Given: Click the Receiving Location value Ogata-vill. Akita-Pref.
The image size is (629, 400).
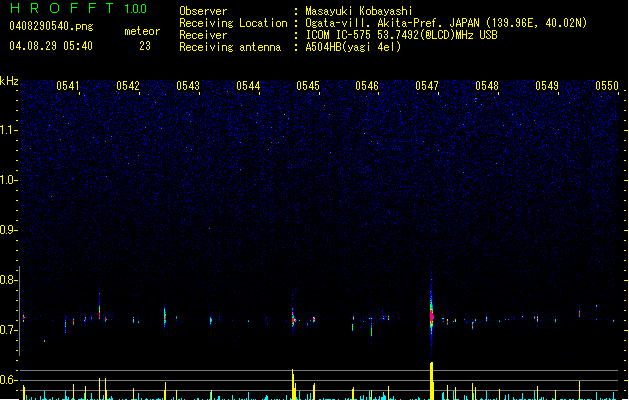Looking at the screenshot, I should click(x=372, y=23).
